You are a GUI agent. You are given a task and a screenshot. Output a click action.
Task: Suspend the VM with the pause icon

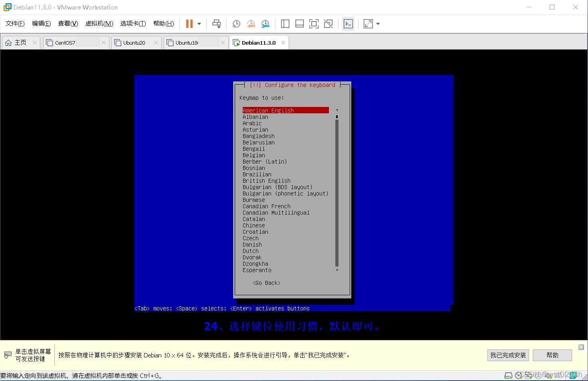coord(189,24)
